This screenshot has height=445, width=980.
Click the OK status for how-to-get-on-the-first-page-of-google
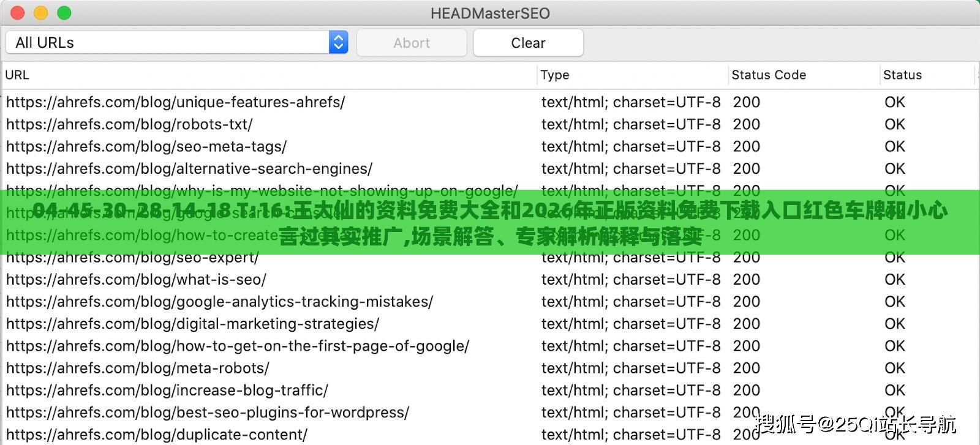[895, 346]
